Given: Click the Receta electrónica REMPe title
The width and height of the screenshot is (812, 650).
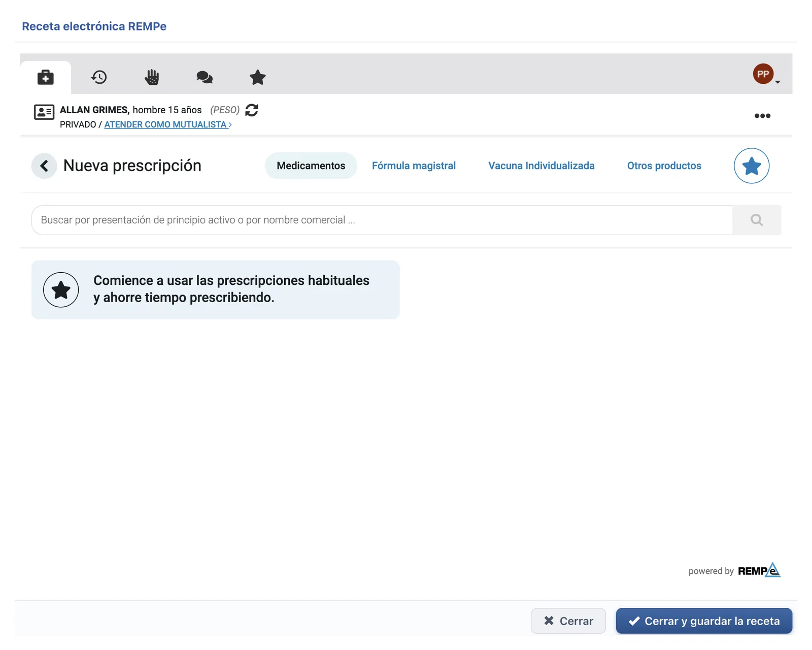Looking at the screenshot, I should click(x=94, y=26).
